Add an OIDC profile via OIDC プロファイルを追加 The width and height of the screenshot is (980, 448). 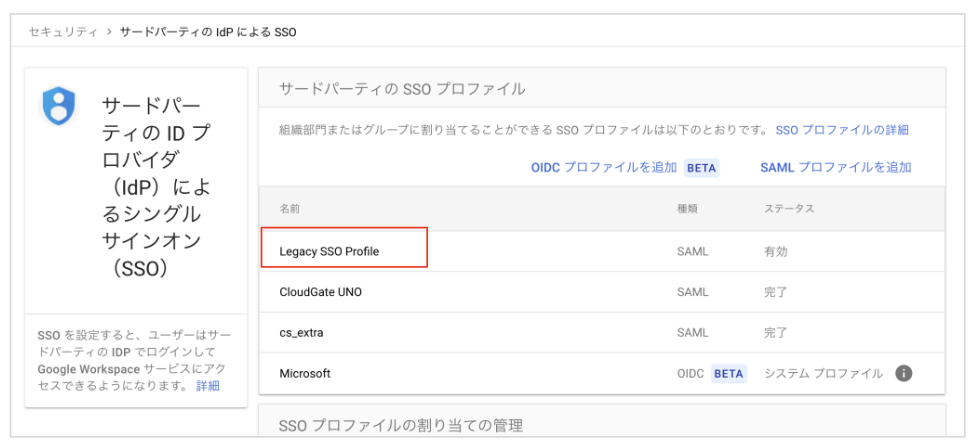(604, 167)
